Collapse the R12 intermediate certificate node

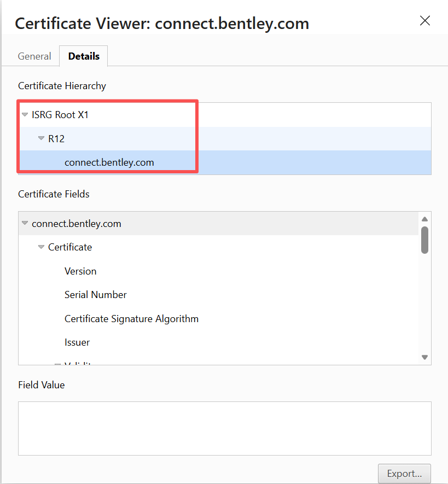tap(41, 138)
